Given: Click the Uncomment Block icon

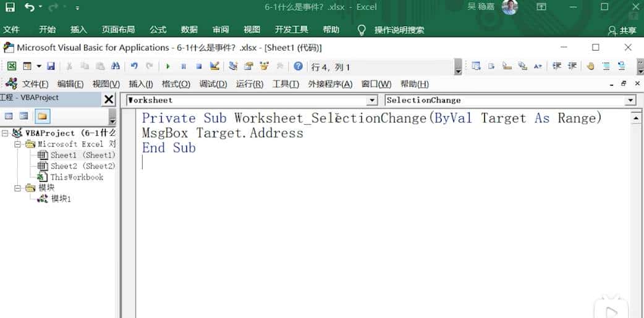Looking at the screenshot, I should (x=621, y=66).
